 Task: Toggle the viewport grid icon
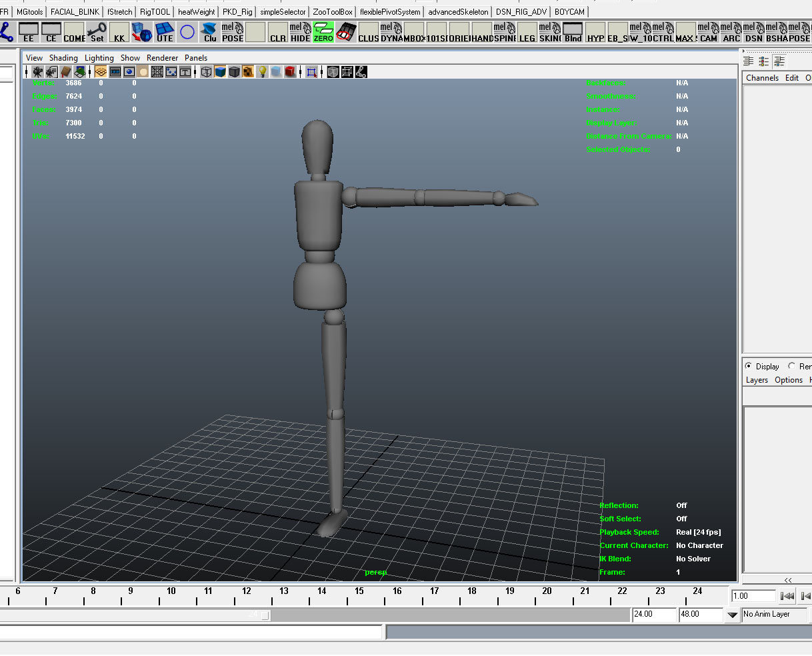coord(101,72)
